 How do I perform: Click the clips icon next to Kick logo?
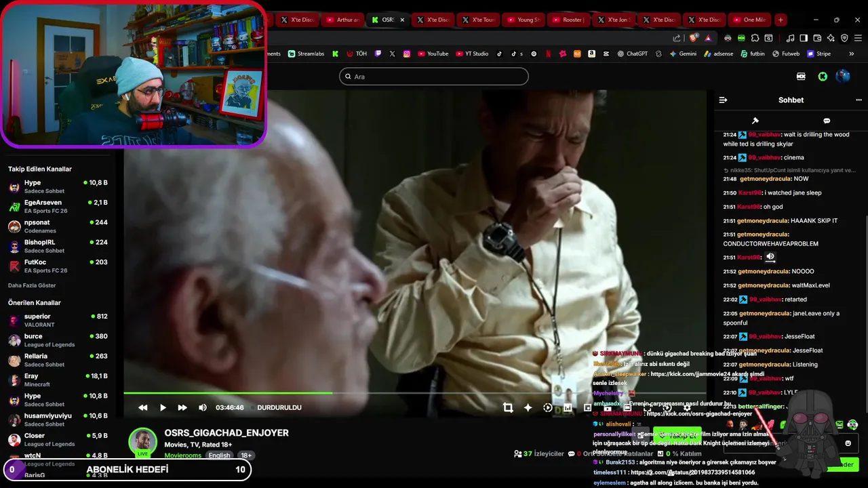point(801,77)
